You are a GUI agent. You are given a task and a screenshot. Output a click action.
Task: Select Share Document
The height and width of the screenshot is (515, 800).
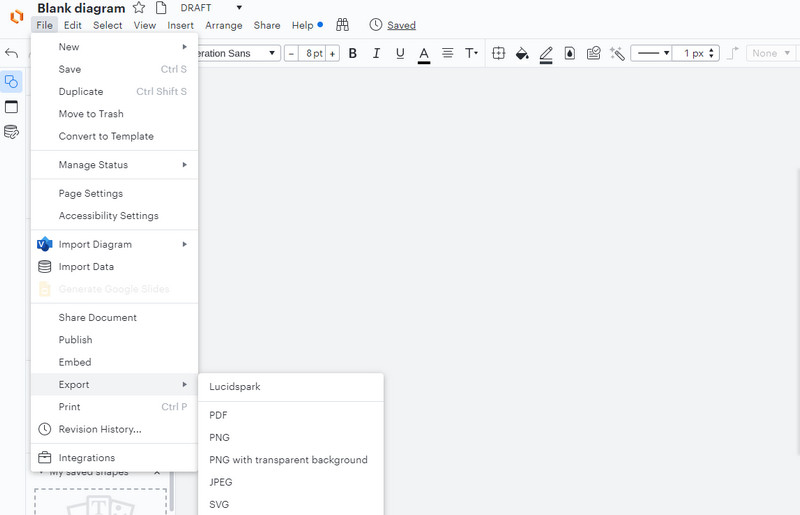(114, 317)
